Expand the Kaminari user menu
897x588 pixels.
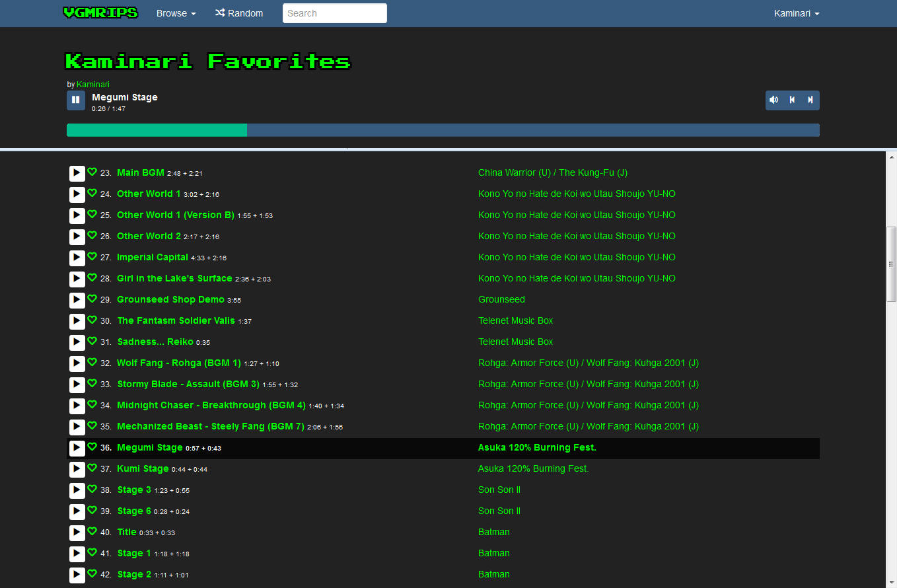[x=796, y=13]
